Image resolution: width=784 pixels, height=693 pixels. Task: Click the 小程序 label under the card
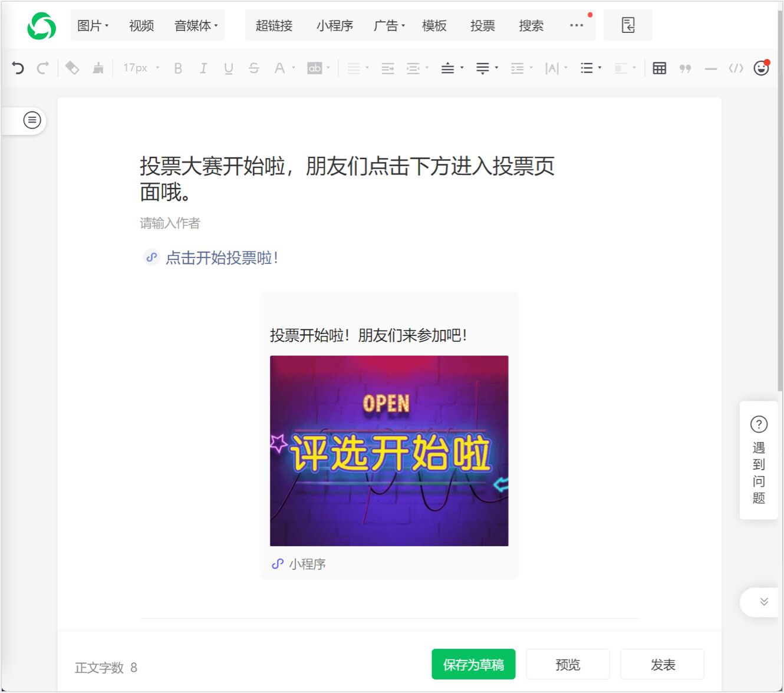click(x=307, y=564)
